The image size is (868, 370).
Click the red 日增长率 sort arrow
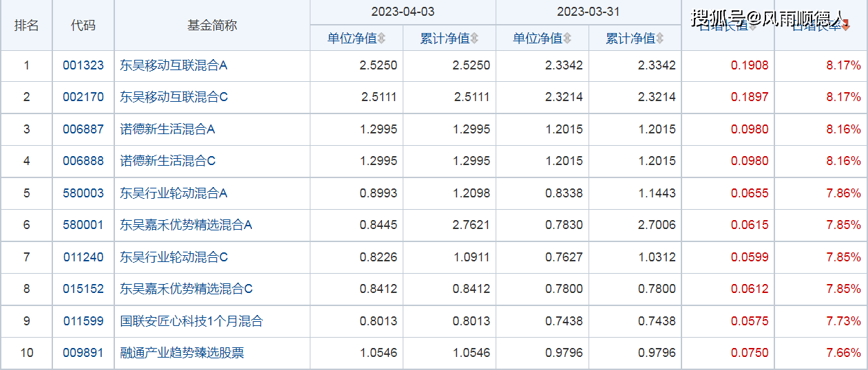pos(846,27)
